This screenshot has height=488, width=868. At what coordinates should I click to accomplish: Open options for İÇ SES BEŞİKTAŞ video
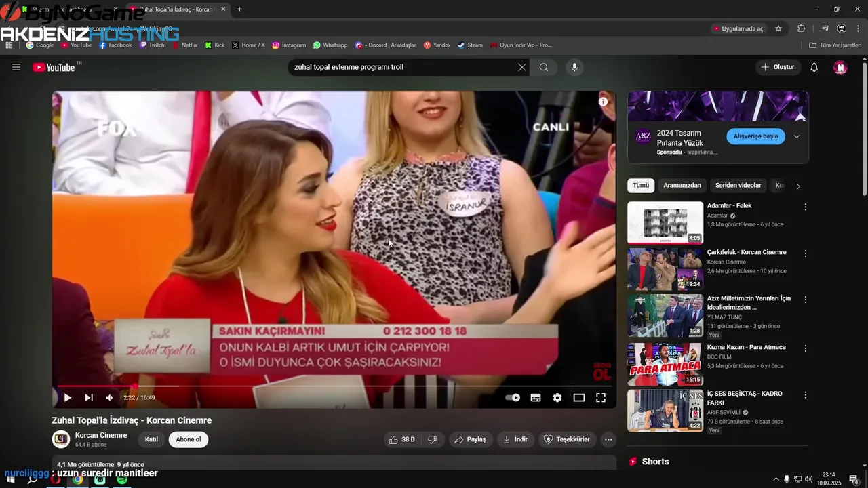(x=806, y=394)
